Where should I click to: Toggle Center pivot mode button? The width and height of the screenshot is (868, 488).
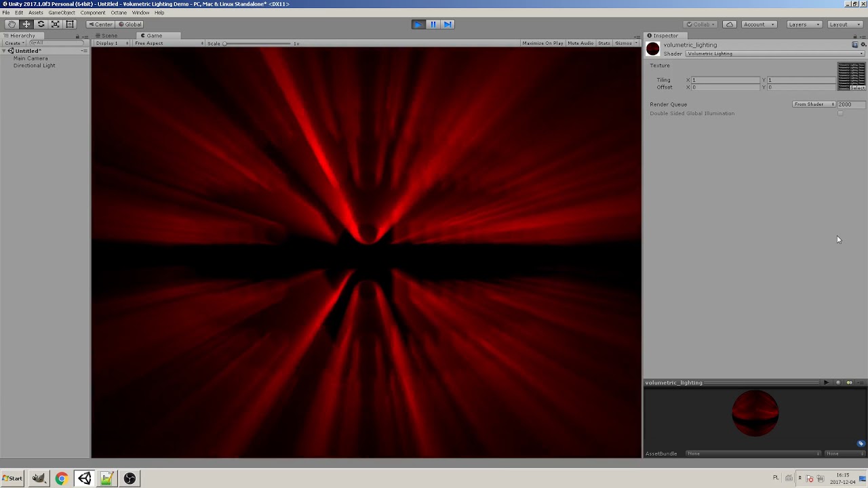100,24
